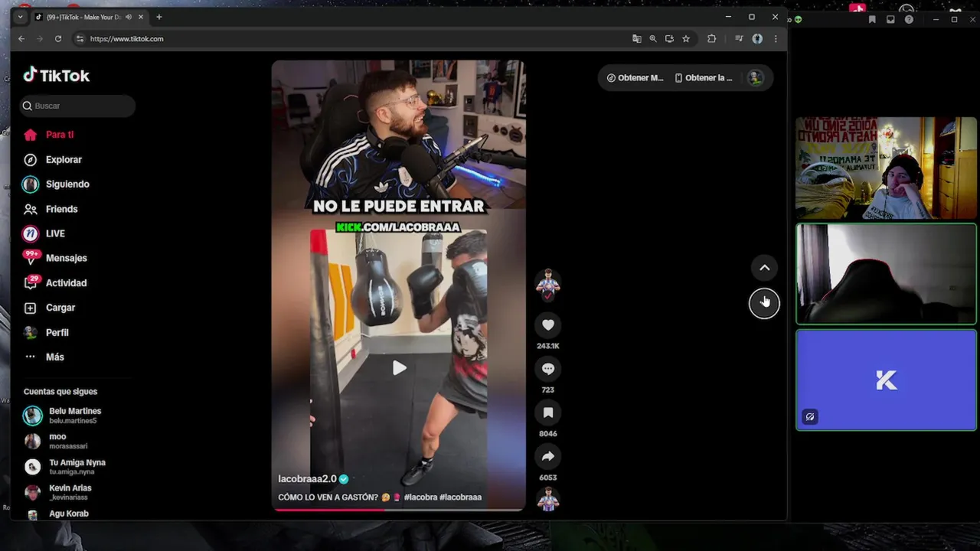Open creator avatar beside the video
Screen dimensions: 980x551
pyautogui.click(x=548, y=282)
